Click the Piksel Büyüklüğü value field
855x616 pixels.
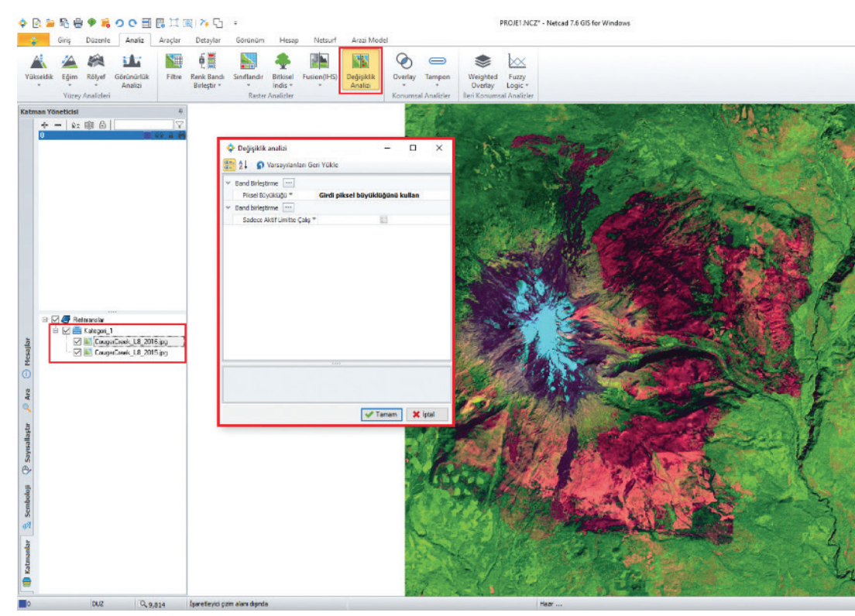369,196
